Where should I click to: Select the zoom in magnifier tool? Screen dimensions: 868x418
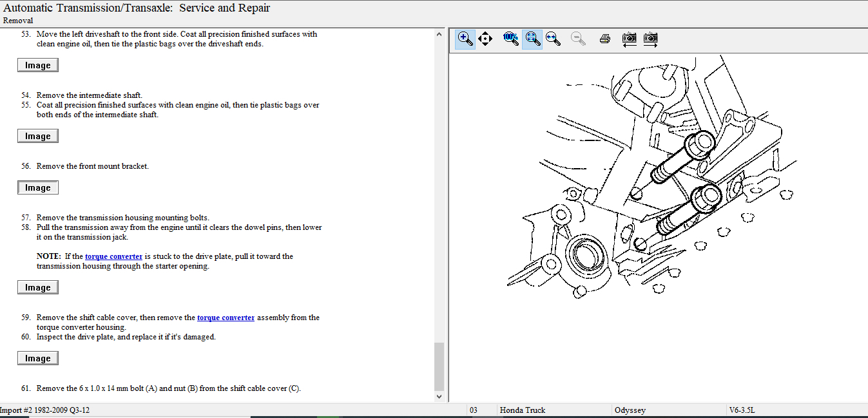tap(465, 39)
